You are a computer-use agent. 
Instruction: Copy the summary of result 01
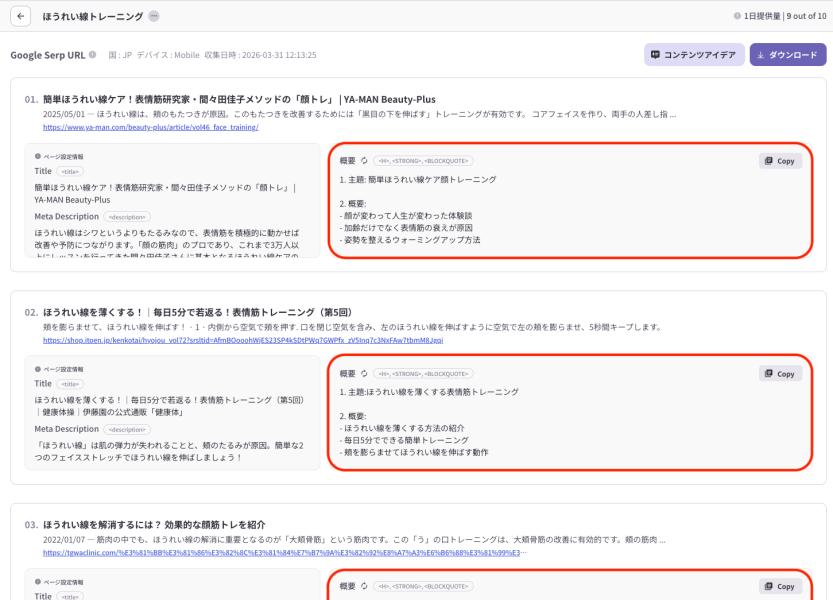(x=779, y=160)
